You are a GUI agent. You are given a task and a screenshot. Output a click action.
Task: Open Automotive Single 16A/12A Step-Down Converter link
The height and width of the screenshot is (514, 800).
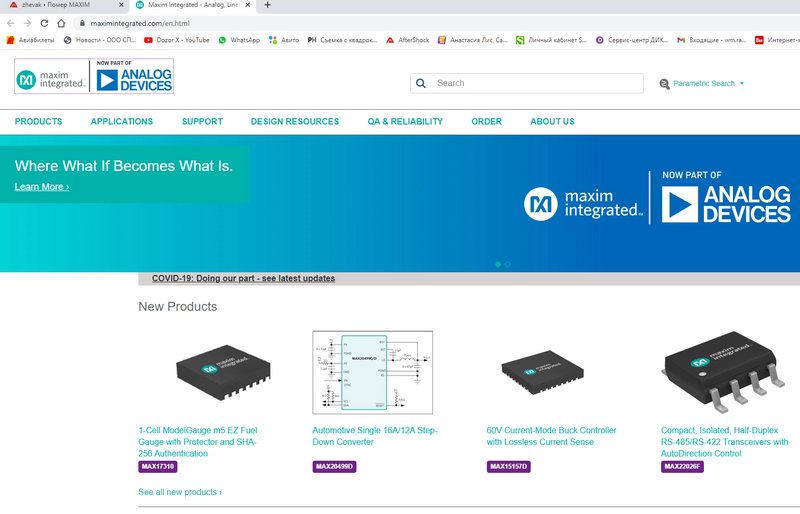374,436
